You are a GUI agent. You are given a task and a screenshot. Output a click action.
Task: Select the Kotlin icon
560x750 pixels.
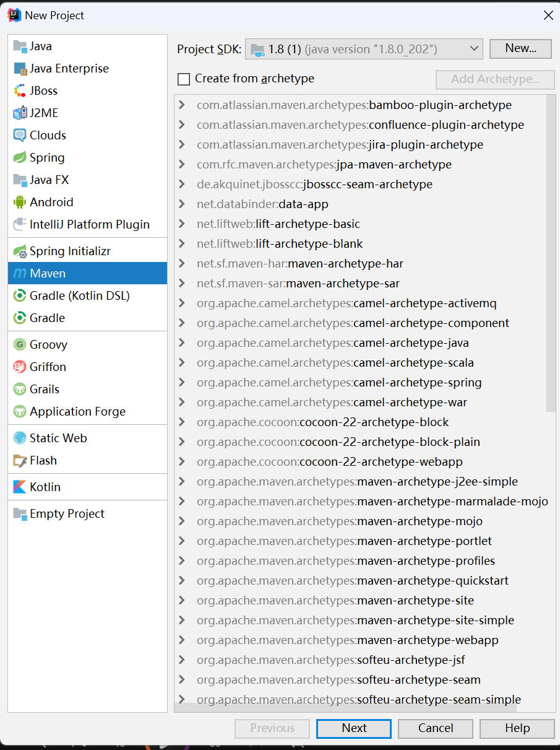[x=20, y=487]
